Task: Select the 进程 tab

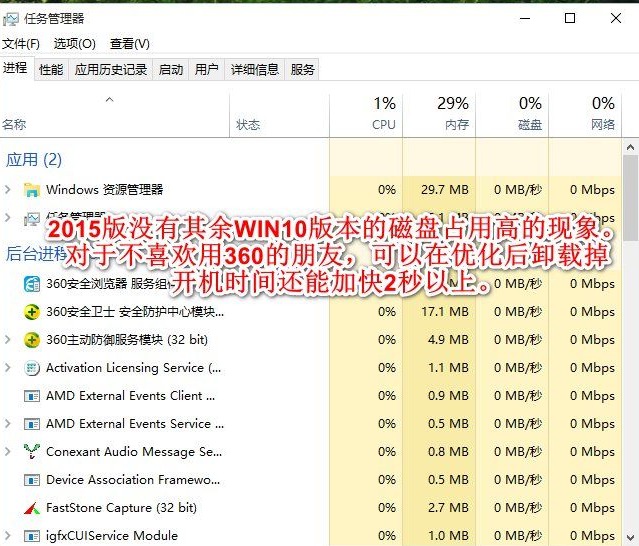Action: coord(15,68)
